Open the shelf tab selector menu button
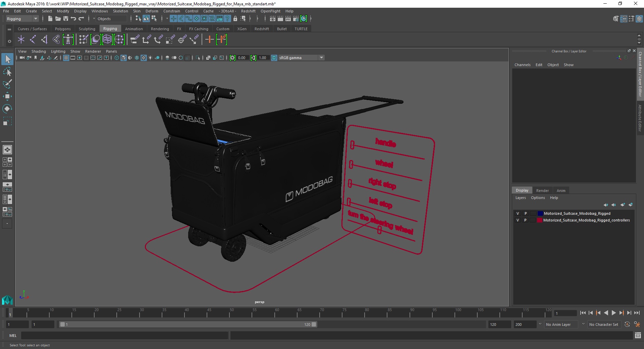Viewport: 644px width, 349px height. click(x=9, y=29)
